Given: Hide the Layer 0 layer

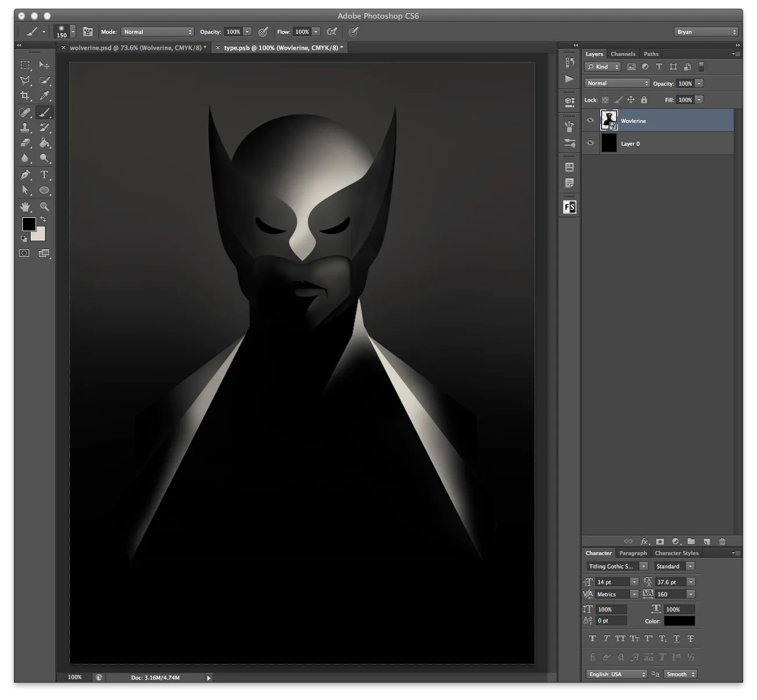Looking at the screenshot, I should pos(590,143).
